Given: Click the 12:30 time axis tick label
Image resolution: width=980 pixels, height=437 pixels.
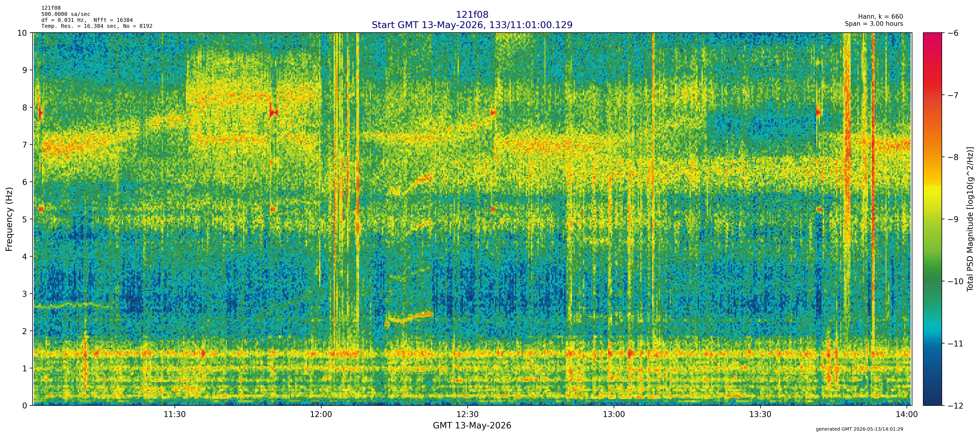Looking at the screenshot, I should [x=467, y=415].
